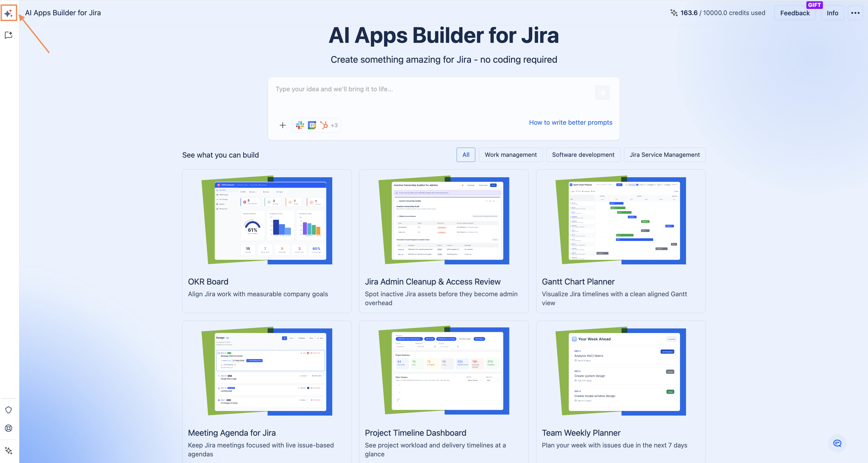The image size is (868, 463).
Task: Select the Software development filter tab
Action: click(x=583, y=155)
